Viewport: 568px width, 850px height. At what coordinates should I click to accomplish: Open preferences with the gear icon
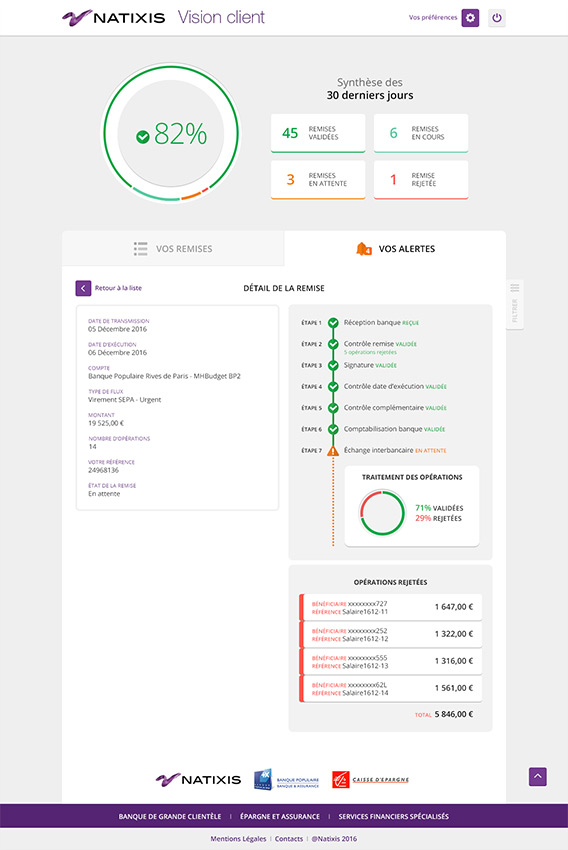tap(470, 18)
